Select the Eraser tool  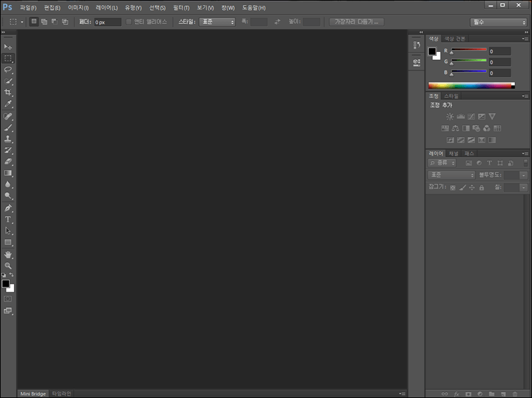coord(8,162)
